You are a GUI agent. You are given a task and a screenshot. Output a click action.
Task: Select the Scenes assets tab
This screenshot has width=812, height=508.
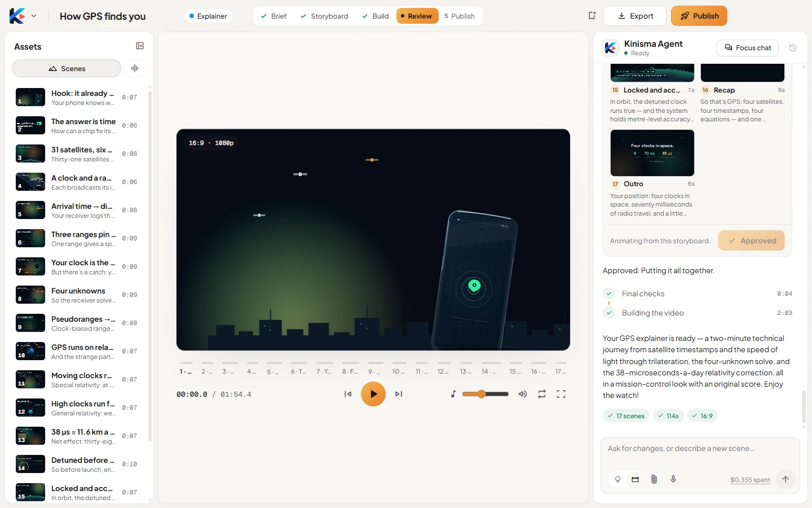pos(67,68)
